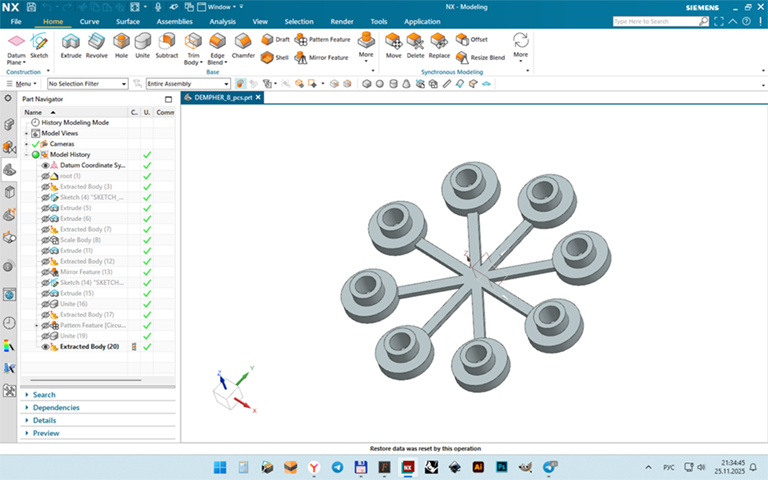Select the Chamfer tool
Screen dimensions: 768x480
coord(243,46)
